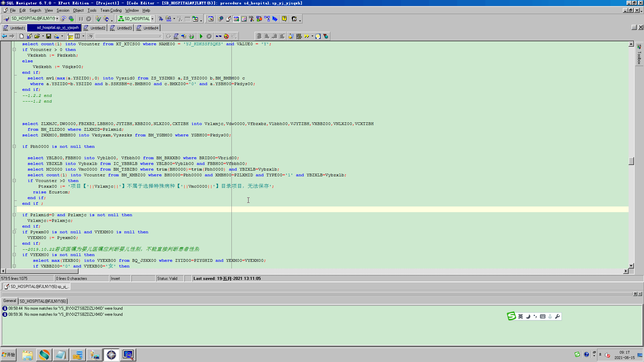Image resolution: width=644 pixels, height=362 pixels.
Task: Click the Open folder icon in editor toolbar
Action: [x=37, y=36]
